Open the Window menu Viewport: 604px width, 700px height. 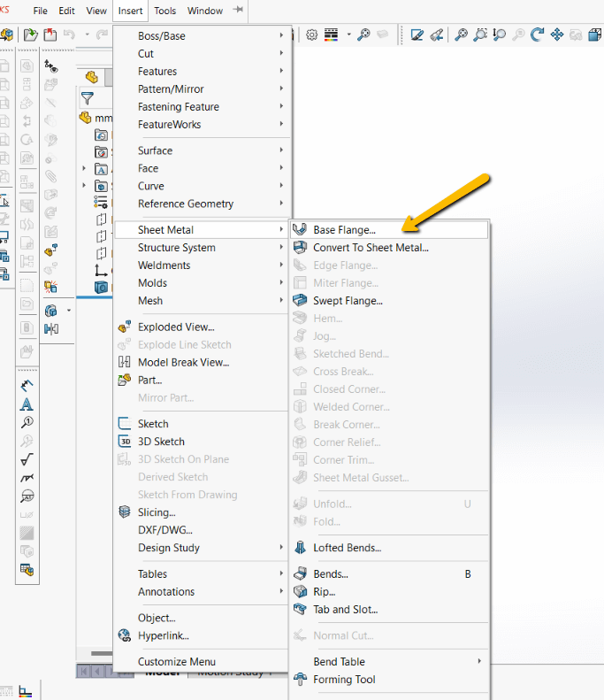205,11
